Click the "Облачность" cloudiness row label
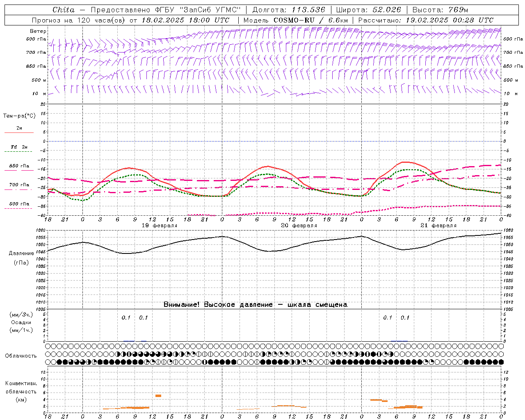Image resolution: width=525 pixels, height=420 pixels. (21, 356)
